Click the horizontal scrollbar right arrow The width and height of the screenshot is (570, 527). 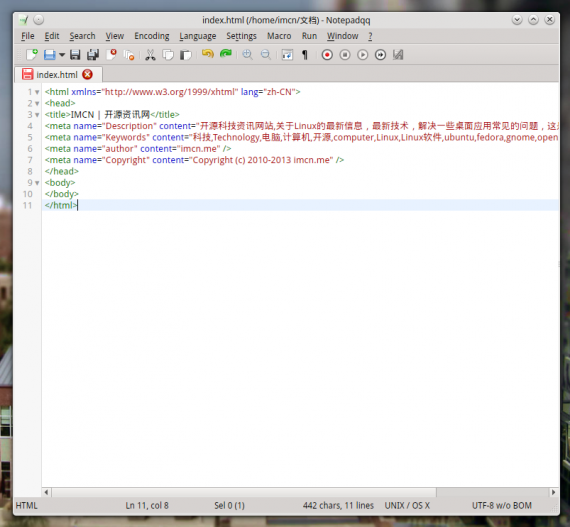[x=553, y=492]
